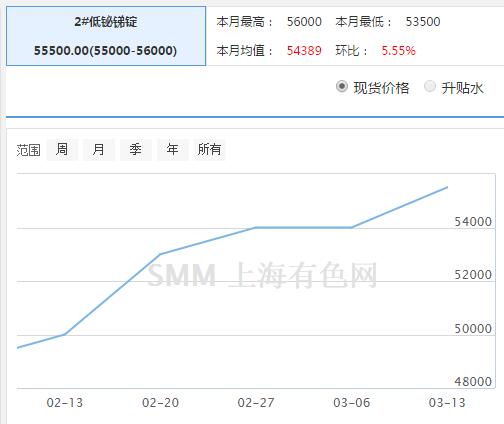This screenshot has width=504, height=424.
Task: Click the 本月最高 value 56000
Action: [304, 22]
